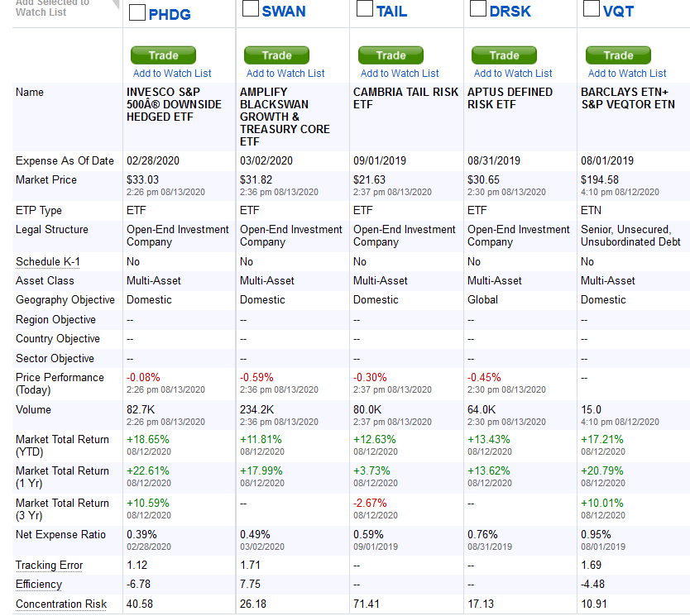
Task: Click PHDG market price $33.03
Action: 142,179
